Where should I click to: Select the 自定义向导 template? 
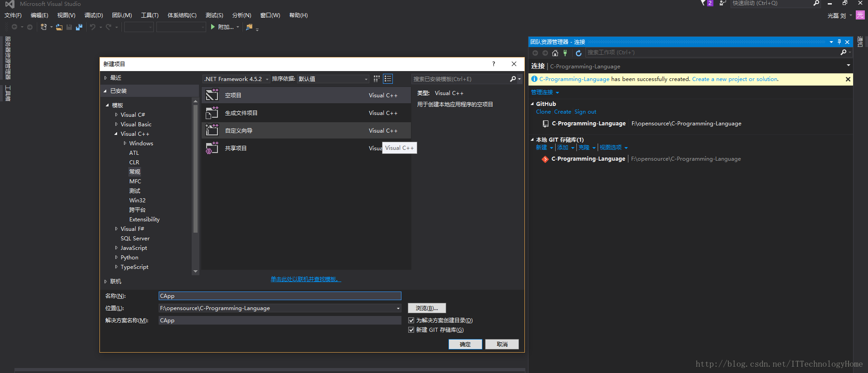[306, 130]
